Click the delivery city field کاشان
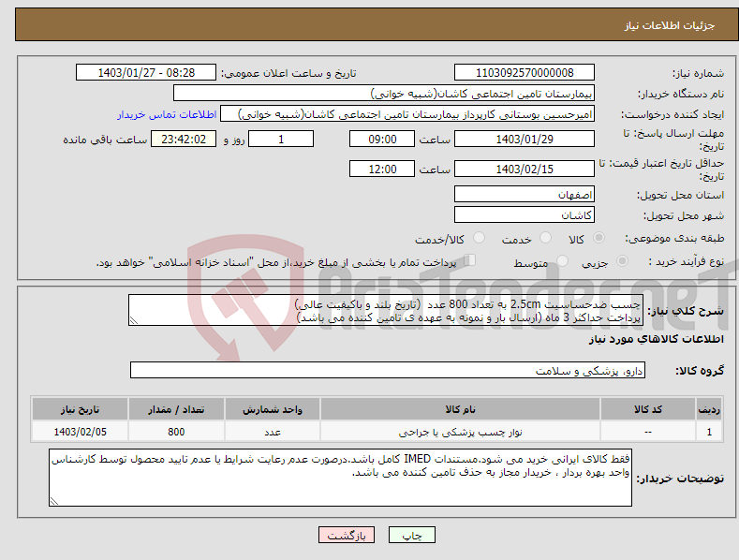 click(x=525, y=215)
